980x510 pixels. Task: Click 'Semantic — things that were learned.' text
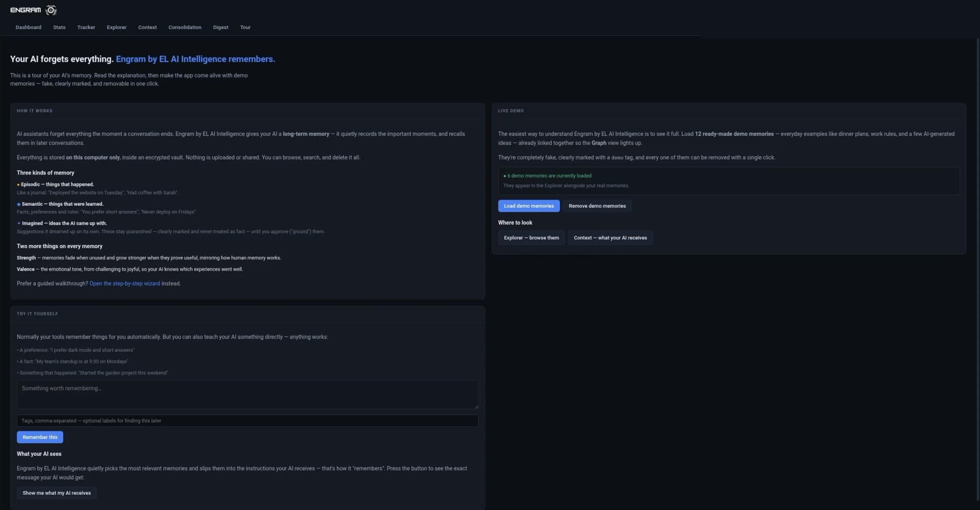tap(63, 204)
